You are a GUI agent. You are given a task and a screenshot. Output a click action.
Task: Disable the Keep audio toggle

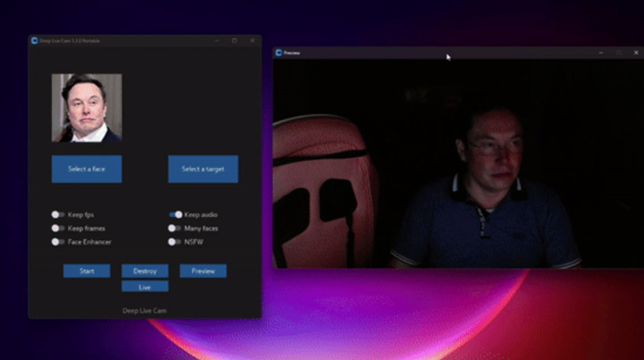(x=175, y=214)
